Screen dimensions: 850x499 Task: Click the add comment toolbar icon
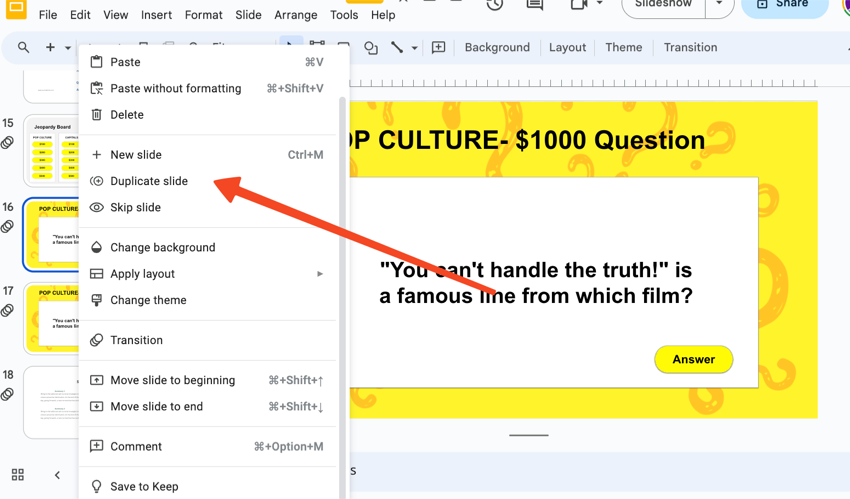(438, 48)
